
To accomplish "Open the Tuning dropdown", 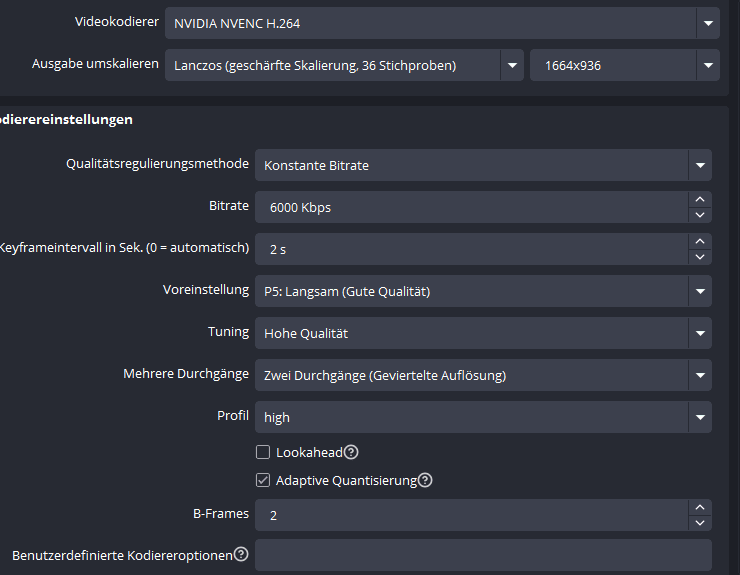I will click(x=700, y=333).
